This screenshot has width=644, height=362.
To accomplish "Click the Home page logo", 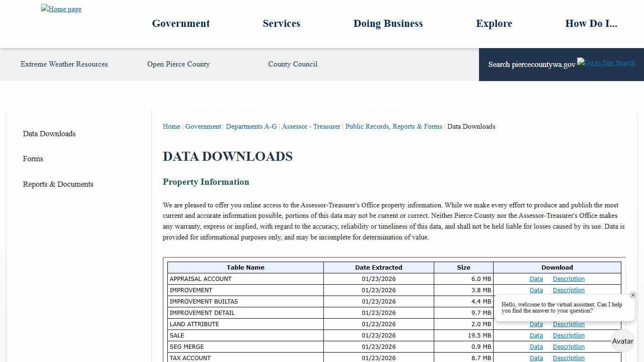I will (61, 8).
